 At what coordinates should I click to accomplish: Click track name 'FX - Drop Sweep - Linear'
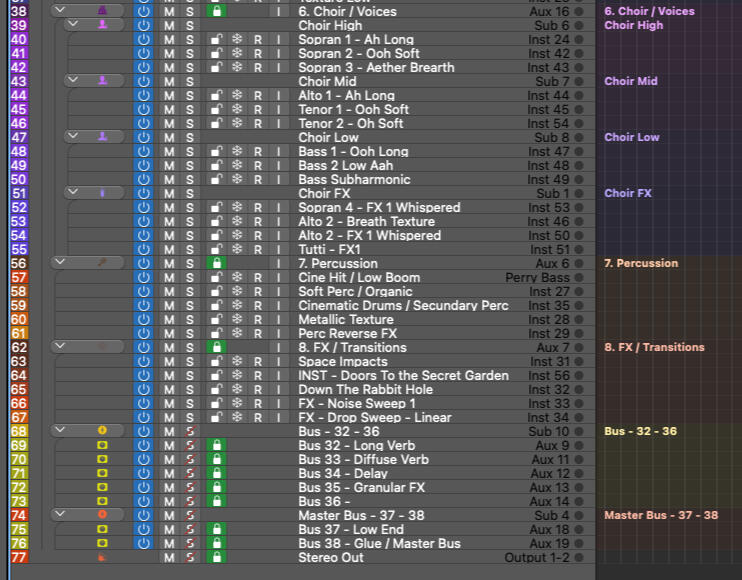point(375,417)
